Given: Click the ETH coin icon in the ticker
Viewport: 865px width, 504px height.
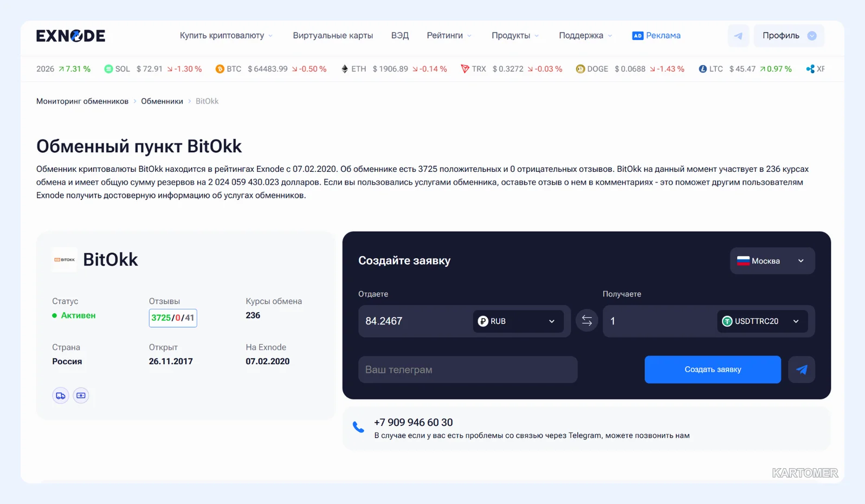Looking at the screenshot, I should 345,69.
